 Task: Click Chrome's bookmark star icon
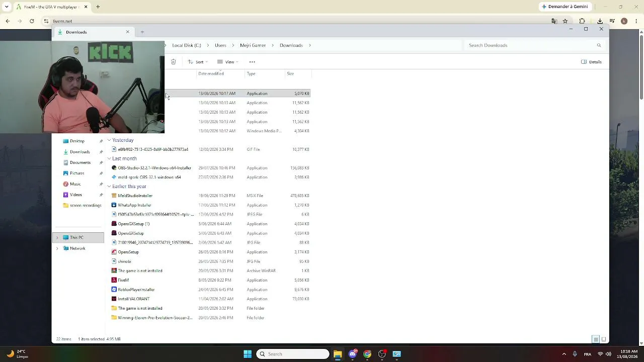pos(565,21)
